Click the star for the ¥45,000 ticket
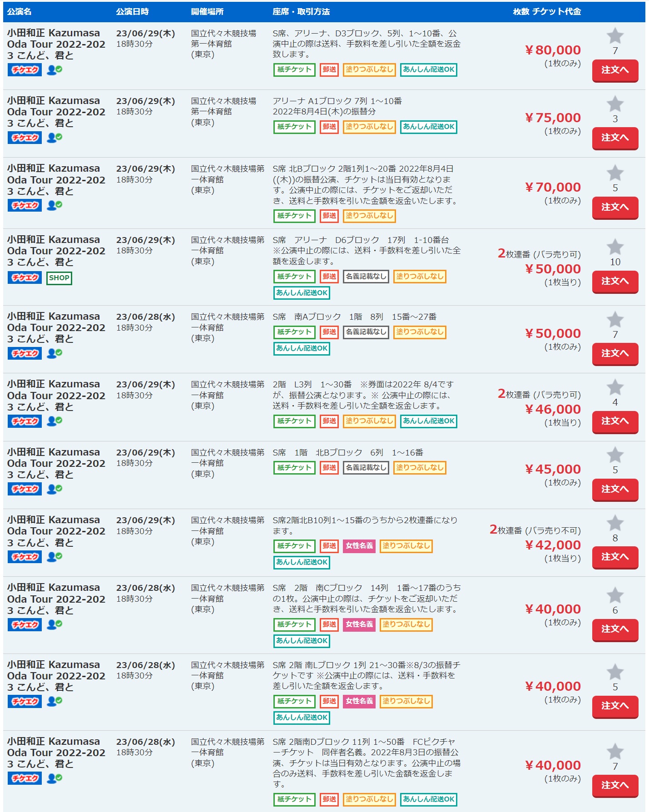The image size is (649, 812). click(x=615, y=455)
